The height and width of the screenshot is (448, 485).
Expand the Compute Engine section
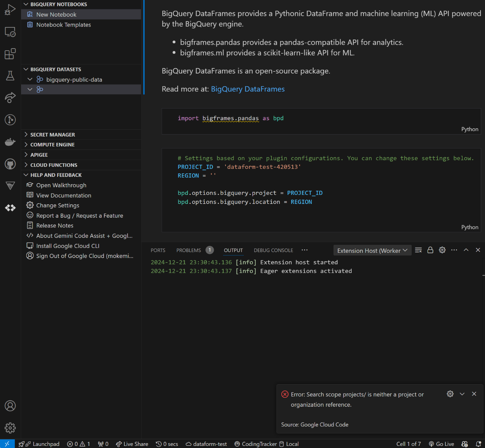(x=26, y=145)
